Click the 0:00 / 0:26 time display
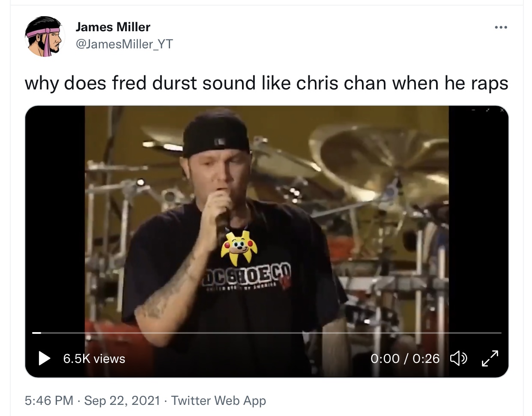532x416 pixels. tap(405, 359)
